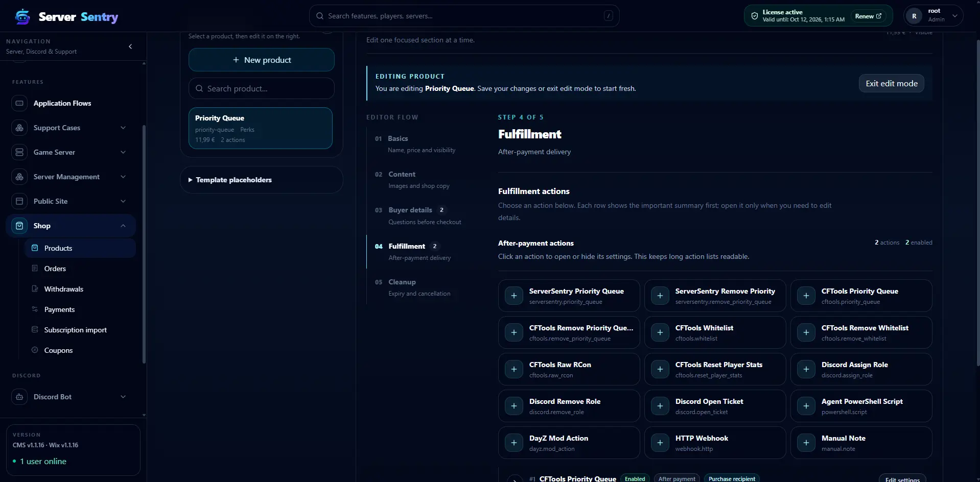Screen dimensions: 980x482
Task: Click the plus icon on CFTools Whitelist card
Action: click(660, 332)
